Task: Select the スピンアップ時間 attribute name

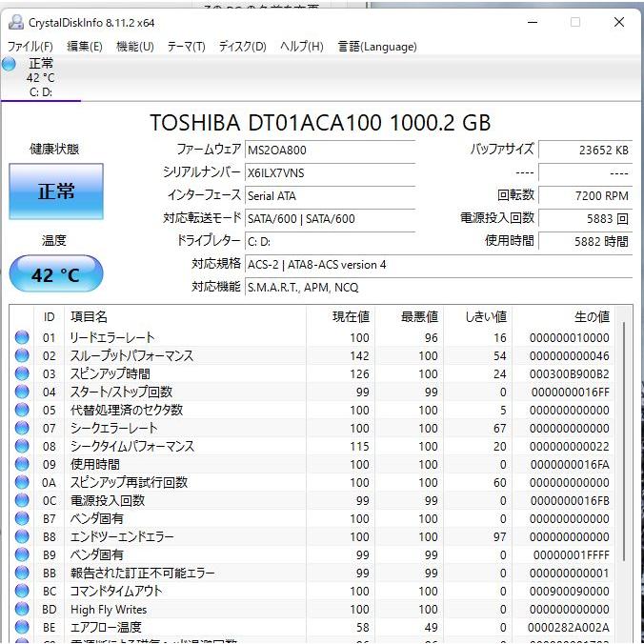Action: coord(111,373)
